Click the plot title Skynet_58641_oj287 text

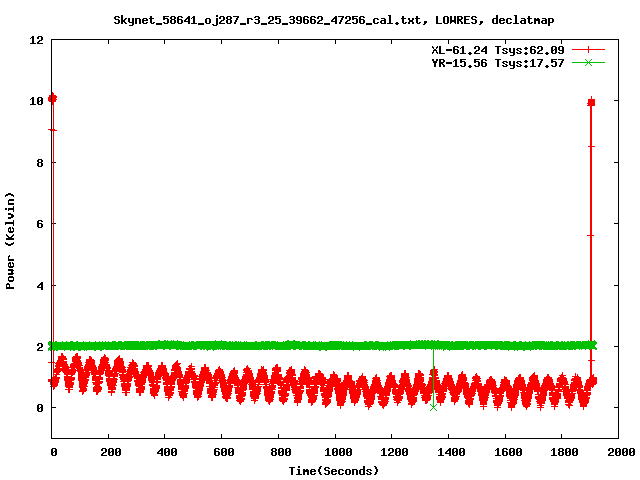click(333, 20)
